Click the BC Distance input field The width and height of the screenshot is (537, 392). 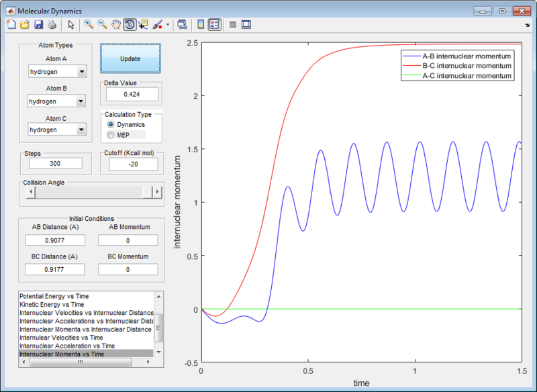(x=55, y=269)
